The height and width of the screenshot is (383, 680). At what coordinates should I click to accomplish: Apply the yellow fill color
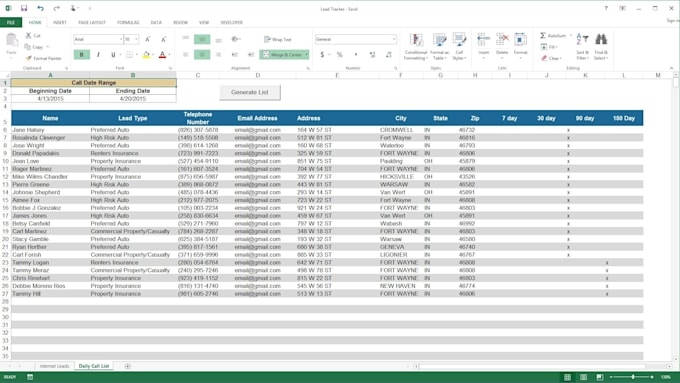(x=146, y=55)
